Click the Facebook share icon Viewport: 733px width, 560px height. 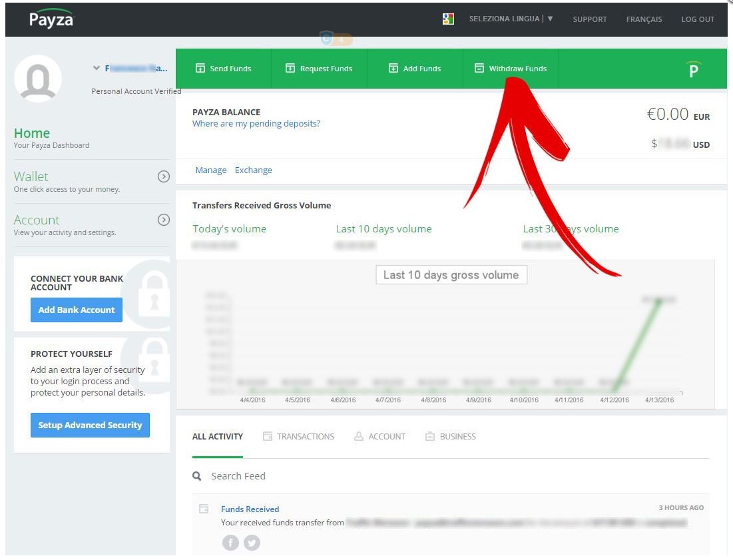(230, 543)
